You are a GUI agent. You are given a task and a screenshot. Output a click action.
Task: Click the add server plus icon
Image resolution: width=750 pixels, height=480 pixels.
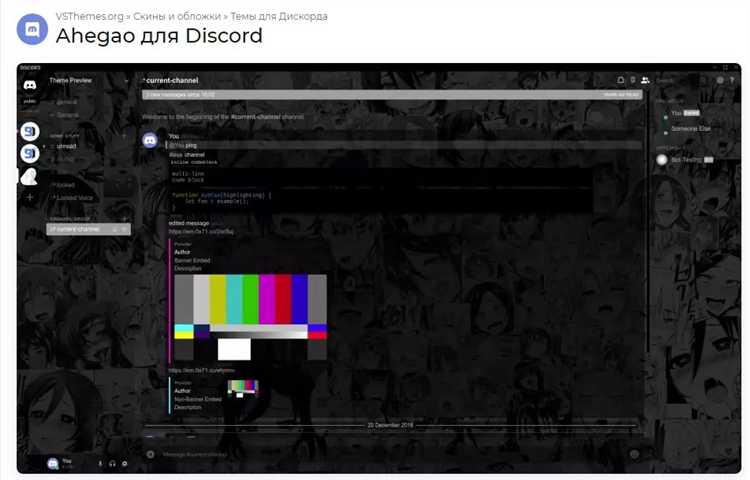pyautogui.click(x=30, y=198)
